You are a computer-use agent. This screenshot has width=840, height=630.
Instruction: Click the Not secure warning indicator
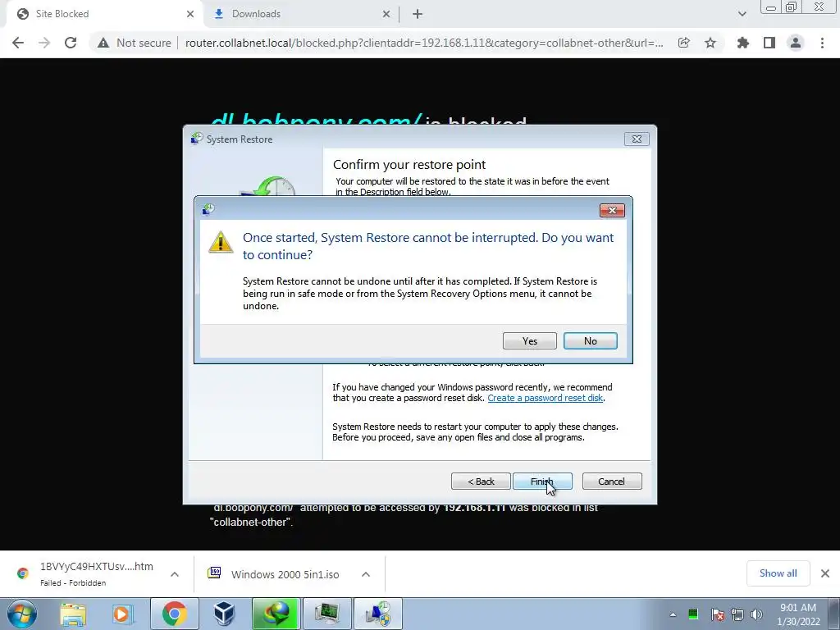coord(134,43)
